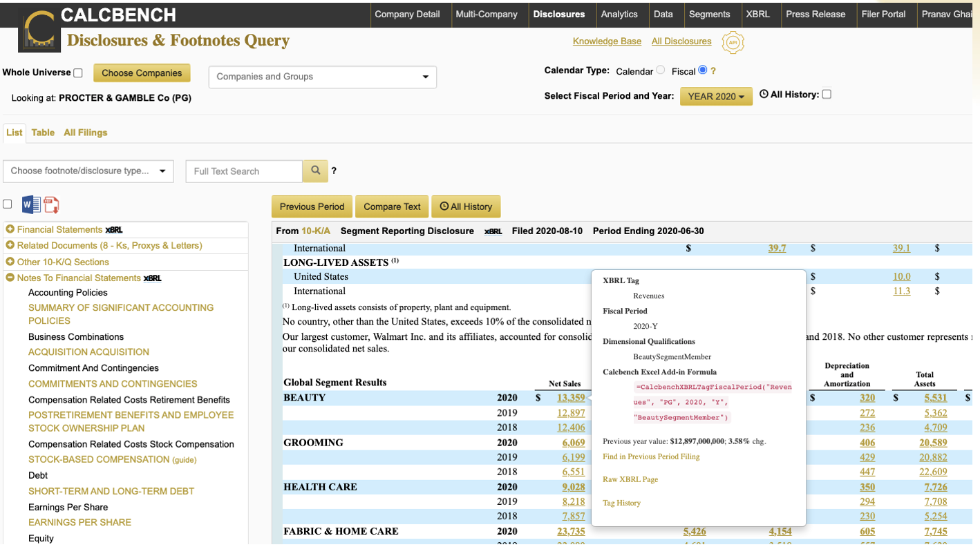Export disclosures to Word document icon
Viewport: 980px width, 547px height.
pyautogui.click(x=31, y=204)
